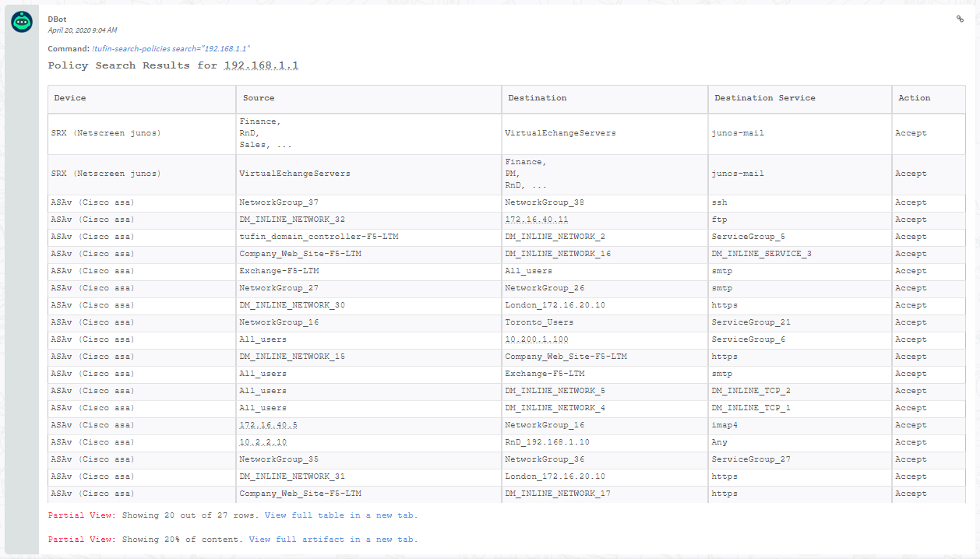Click the DBot author name
The width and height of the screenshot is (980, 559).
pyautogui.click(x=57, y=19)
